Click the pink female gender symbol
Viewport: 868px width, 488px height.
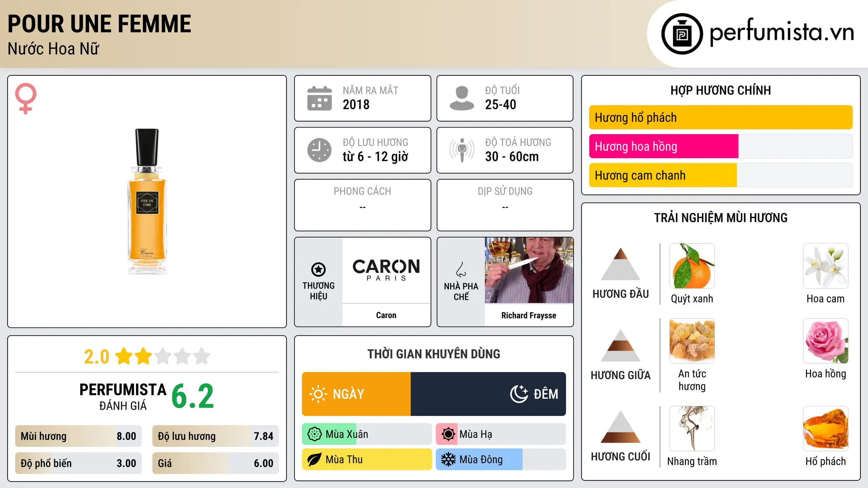25,98
